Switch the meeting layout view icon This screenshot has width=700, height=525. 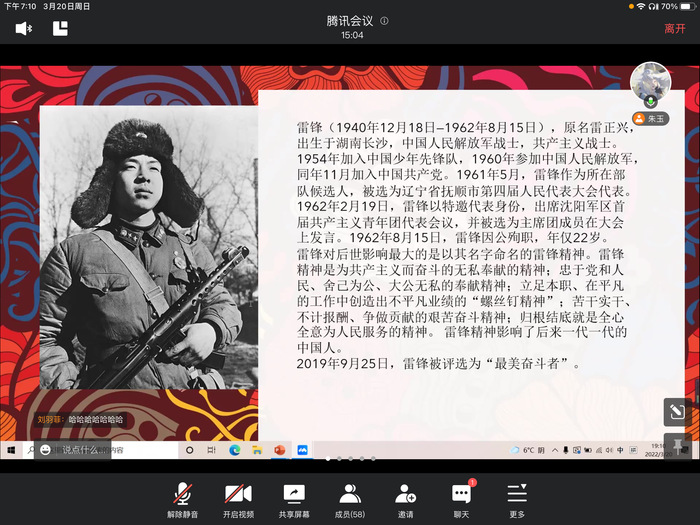(x=60, y=29)
